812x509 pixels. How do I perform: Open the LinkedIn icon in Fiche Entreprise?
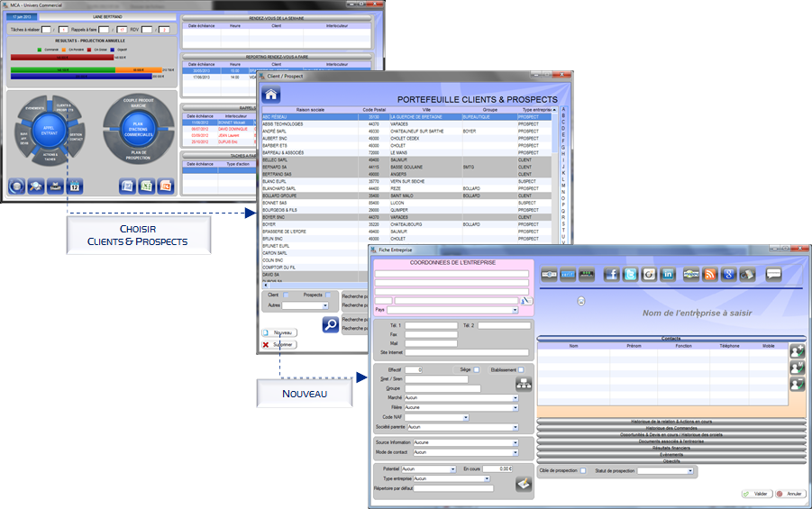coord(668,274)
